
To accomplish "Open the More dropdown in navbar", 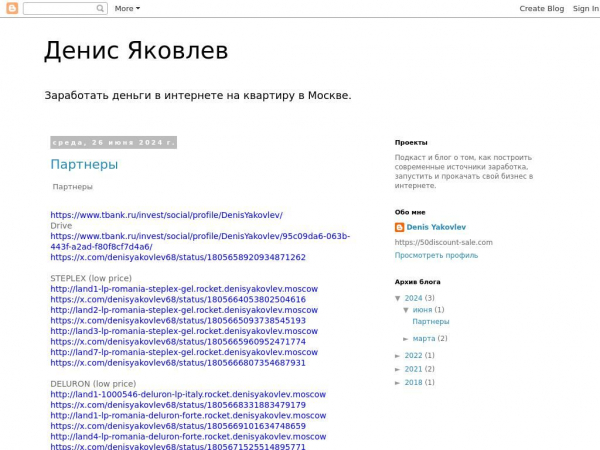I will tap(127, 8).
